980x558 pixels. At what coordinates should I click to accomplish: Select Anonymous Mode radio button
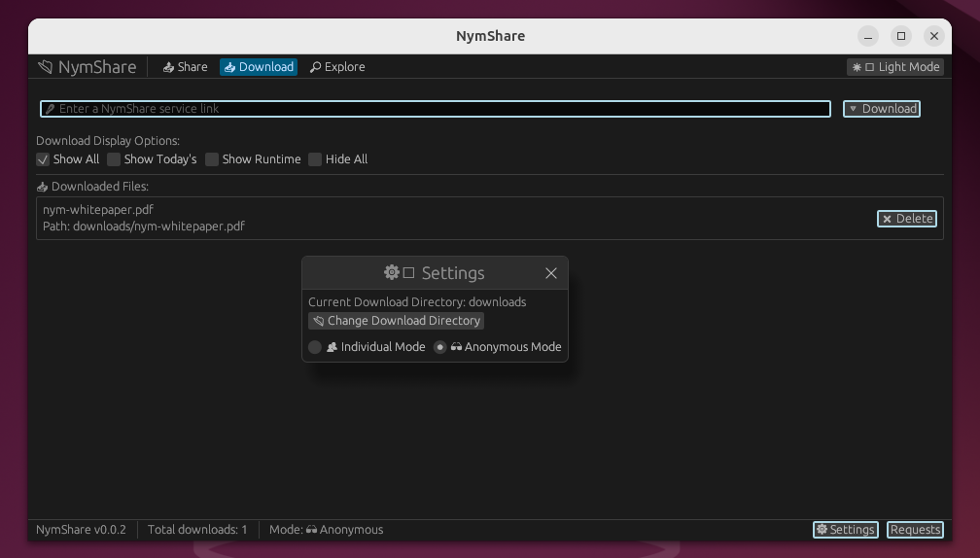(440, 347)
